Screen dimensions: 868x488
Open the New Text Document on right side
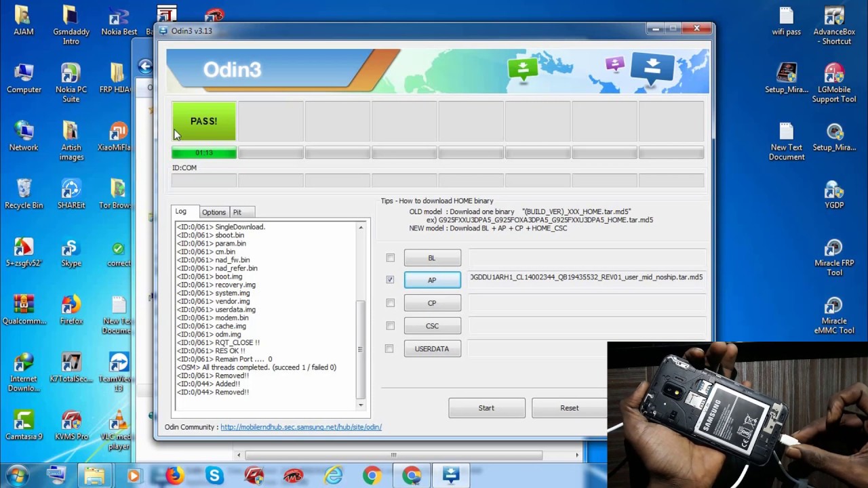[x=786, y=141]
